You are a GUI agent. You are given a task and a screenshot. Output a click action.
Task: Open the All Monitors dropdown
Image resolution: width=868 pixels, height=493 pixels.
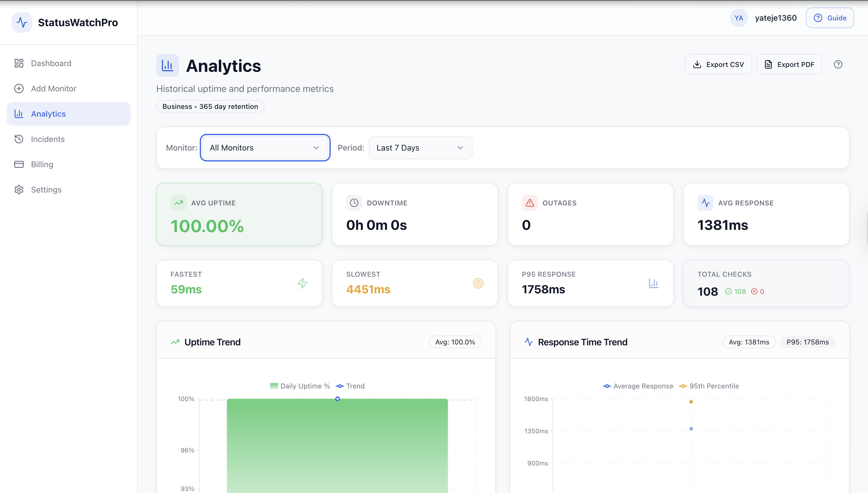pyautogui.click(x=265, y=148)
